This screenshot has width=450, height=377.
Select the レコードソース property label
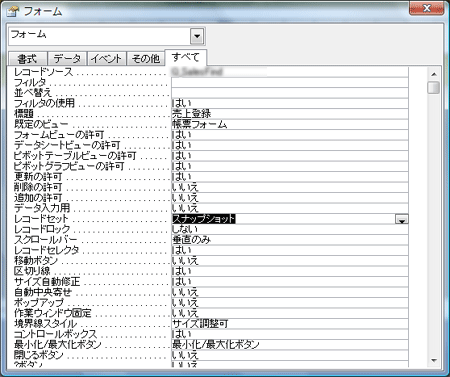point(43,72)
